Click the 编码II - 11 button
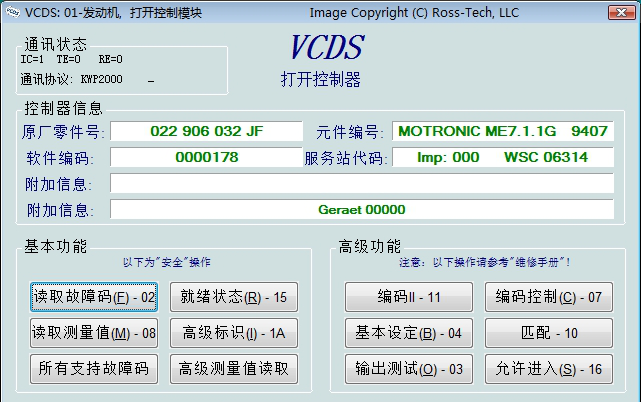This screenshot has width=641, height=418. (409, 297)
